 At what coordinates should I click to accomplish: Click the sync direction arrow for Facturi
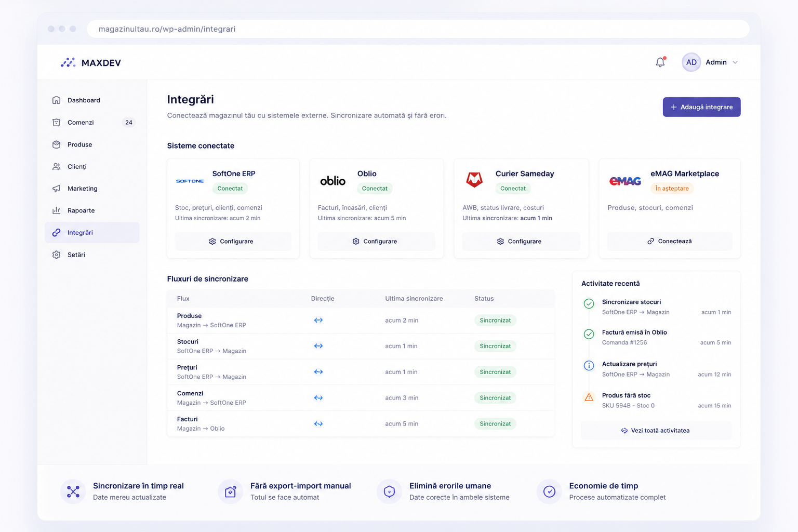[x=318, y=424]
